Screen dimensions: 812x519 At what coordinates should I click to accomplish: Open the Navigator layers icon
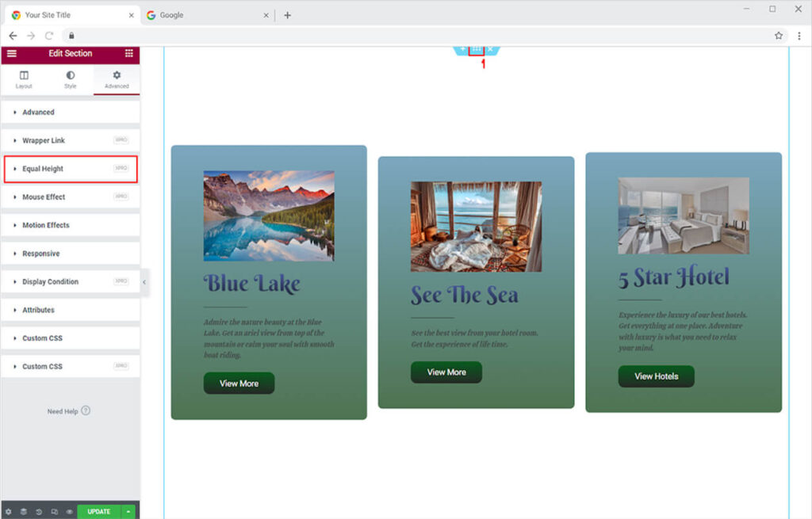[24, 512]
